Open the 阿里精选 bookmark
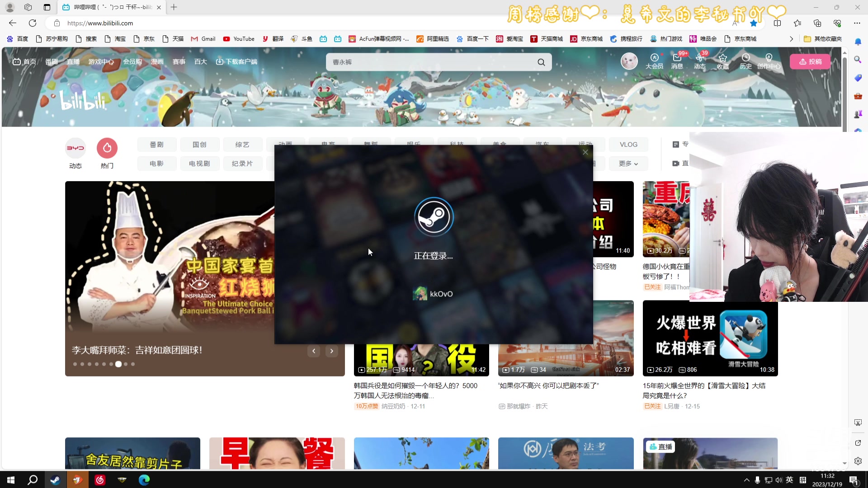 pyautogui.click(x=433, y=39)
